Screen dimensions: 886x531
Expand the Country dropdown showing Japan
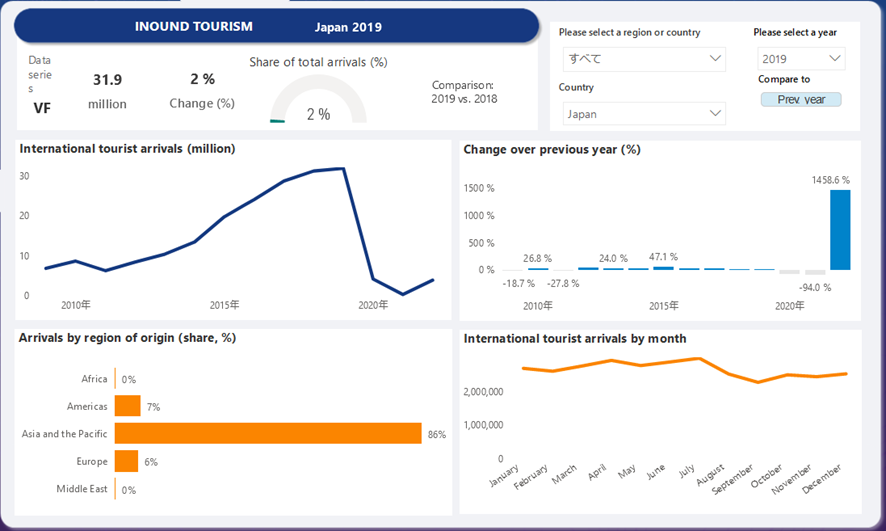642,114
